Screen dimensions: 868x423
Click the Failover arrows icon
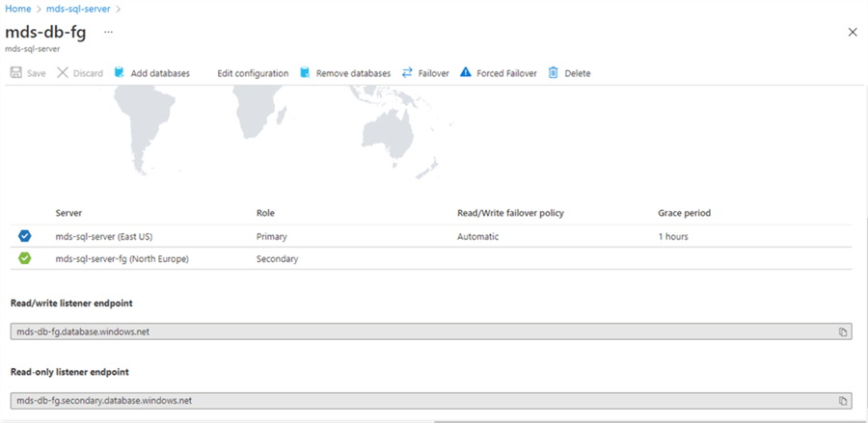(x=407, y=73)
